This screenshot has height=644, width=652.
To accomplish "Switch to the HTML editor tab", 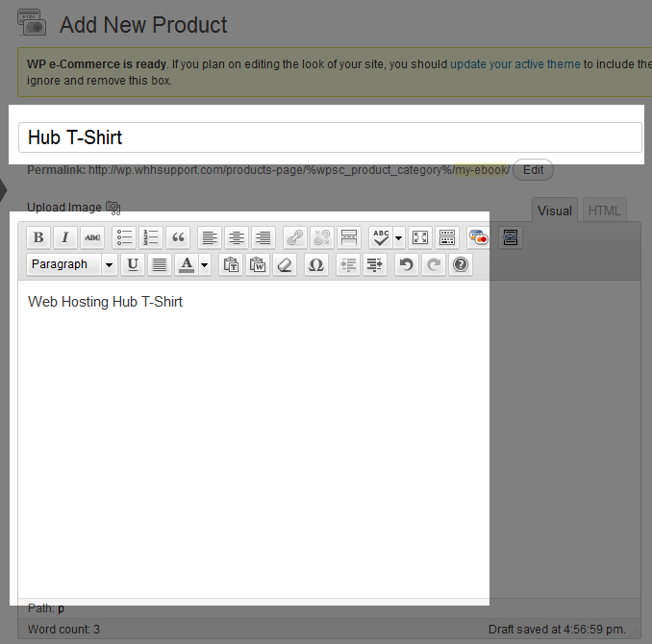I will [x=604, y=211].
